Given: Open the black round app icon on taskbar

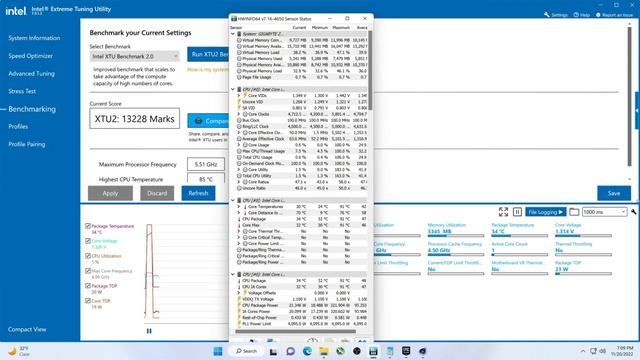Looking at the screenshot, I should 357,351.
